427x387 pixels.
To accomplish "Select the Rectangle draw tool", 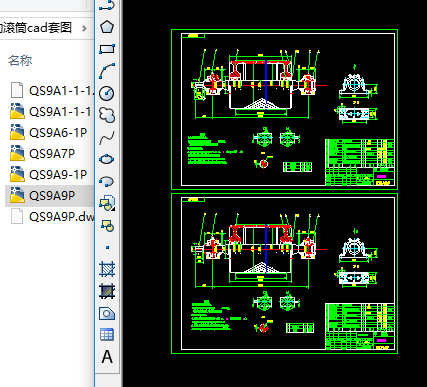I will coord(107,49).
